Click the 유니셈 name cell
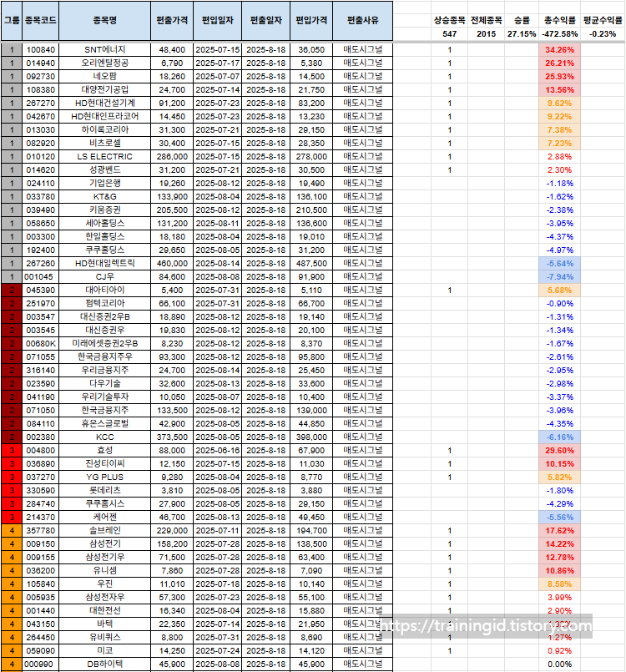This screenshot has height=672, width=626. (104, 570)
